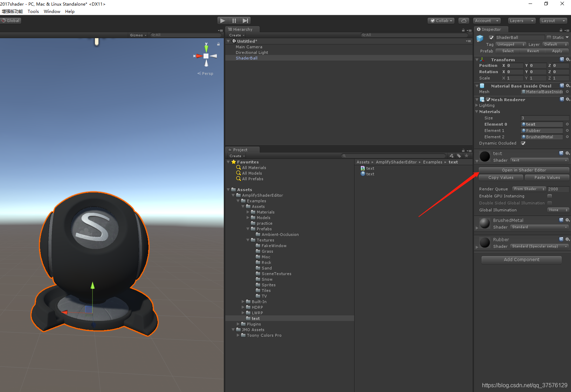Image resolution: width=571 pixels, height=392 pixels.
Task: Click the Paste Values button
Action: point(547,177)
